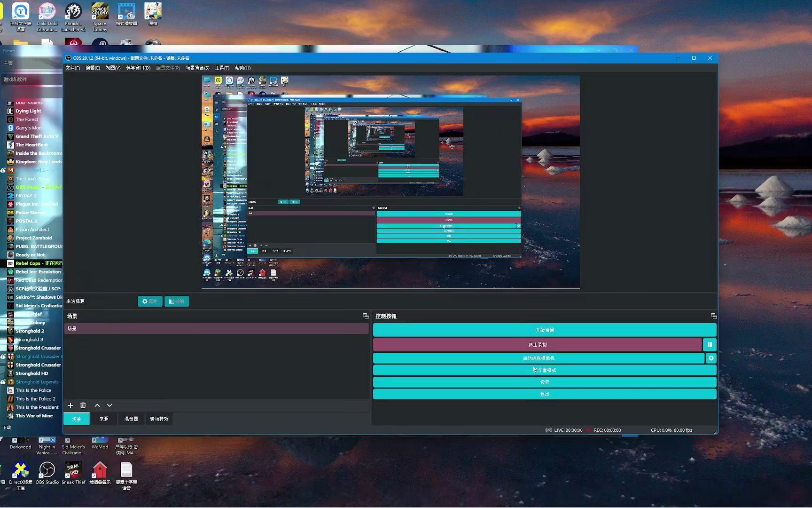812x508 pixels.
Task: Click the 退出 exit button in controls
Action: pyautogui.click(x=545, y=394)
